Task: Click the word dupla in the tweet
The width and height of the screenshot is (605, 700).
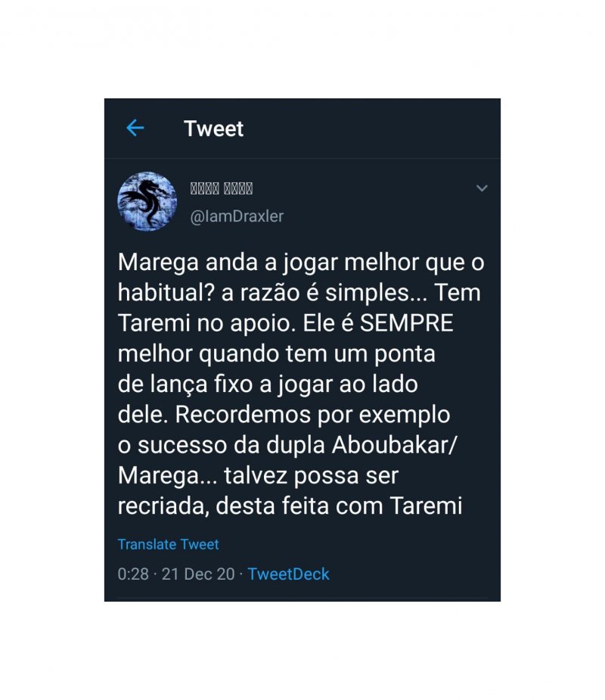Action: coord(296,445)
